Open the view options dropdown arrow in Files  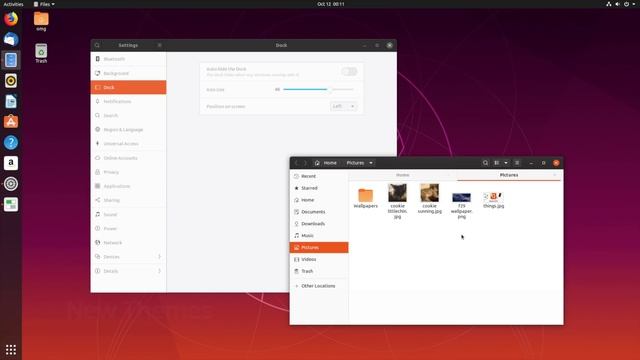[506, 163]
